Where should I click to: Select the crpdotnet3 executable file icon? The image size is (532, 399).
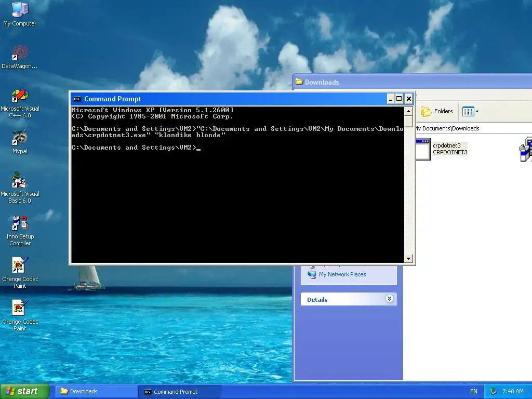[423, 149]
